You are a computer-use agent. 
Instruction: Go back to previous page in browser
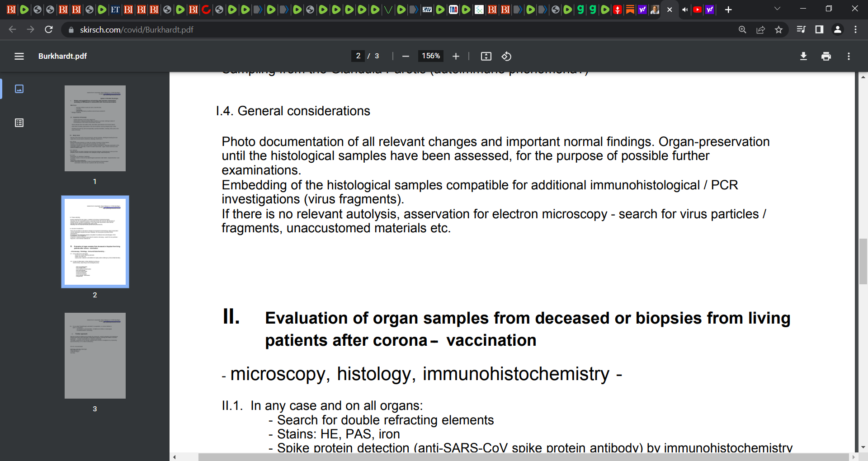pyautogui.click(x=12, y=29)
